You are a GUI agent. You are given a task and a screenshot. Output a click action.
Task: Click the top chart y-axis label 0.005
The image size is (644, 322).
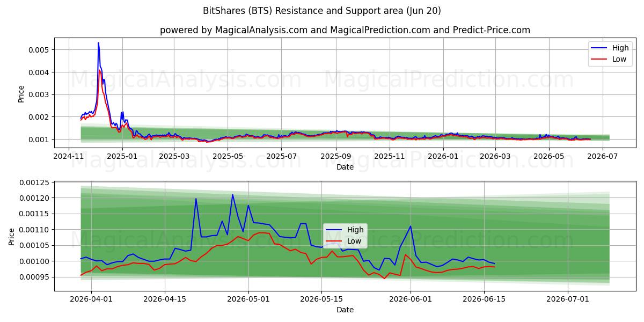39,50
